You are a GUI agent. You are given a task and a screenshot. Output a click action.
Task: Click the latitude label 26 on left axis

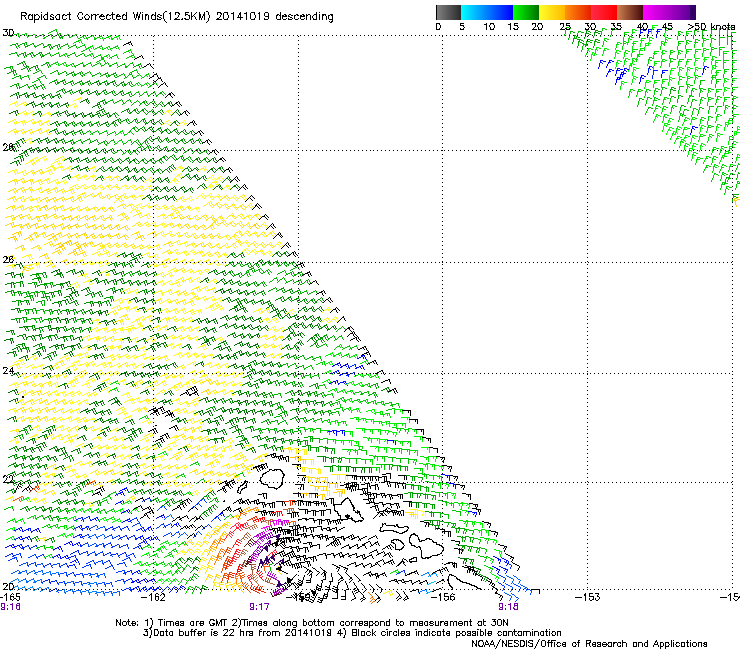tap(8, 260)
